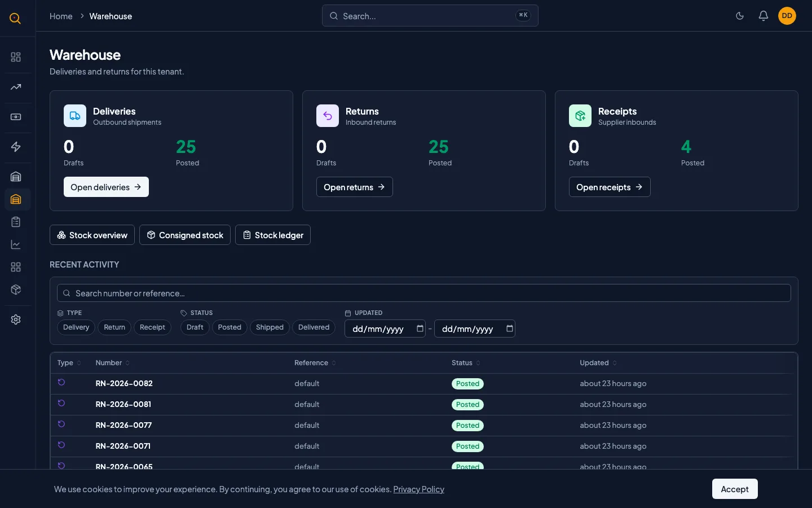Open the line chart icon in the sidebar
This screenshot has height=508, width=812.
pos(16,244)
